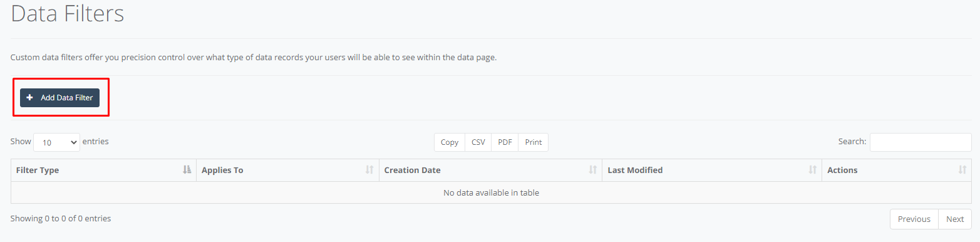Click the sort arrows icon in Applies To

[x=369, y=170]
